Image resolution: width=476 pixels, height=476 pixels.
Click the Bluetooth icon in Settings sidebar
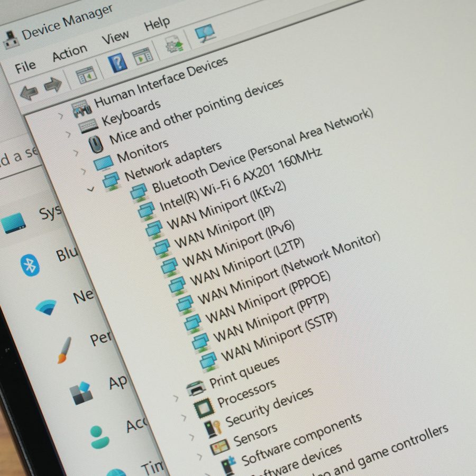[x=30, y=265]
